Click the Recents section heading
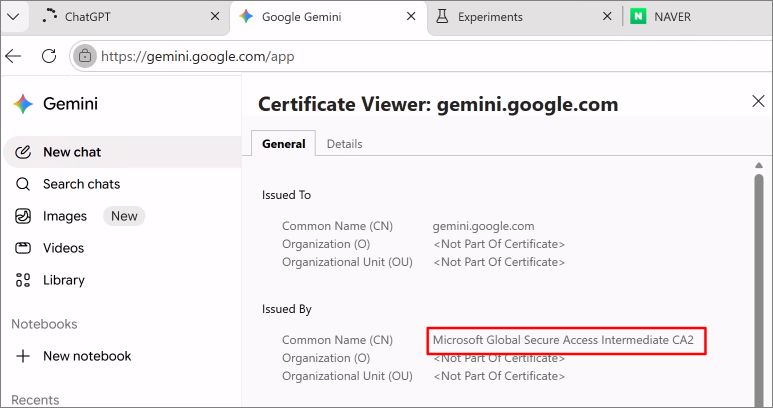 pyautogui.click(x=35, y=400)
